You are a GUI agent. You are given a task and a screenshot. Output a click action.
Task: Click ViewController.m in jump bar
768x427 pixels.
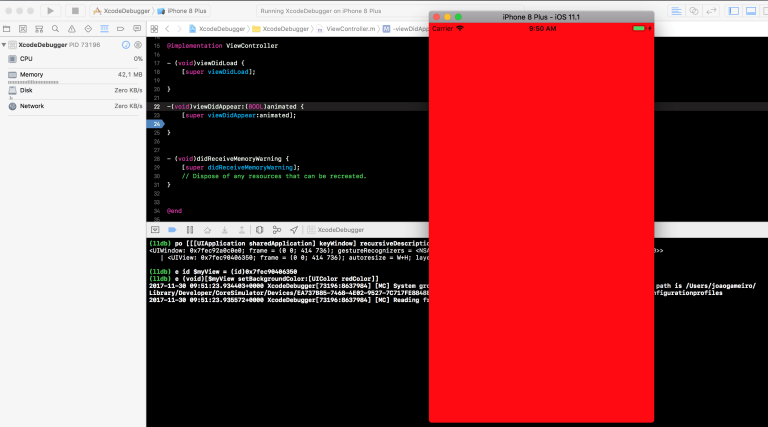(x=346, y=29)
